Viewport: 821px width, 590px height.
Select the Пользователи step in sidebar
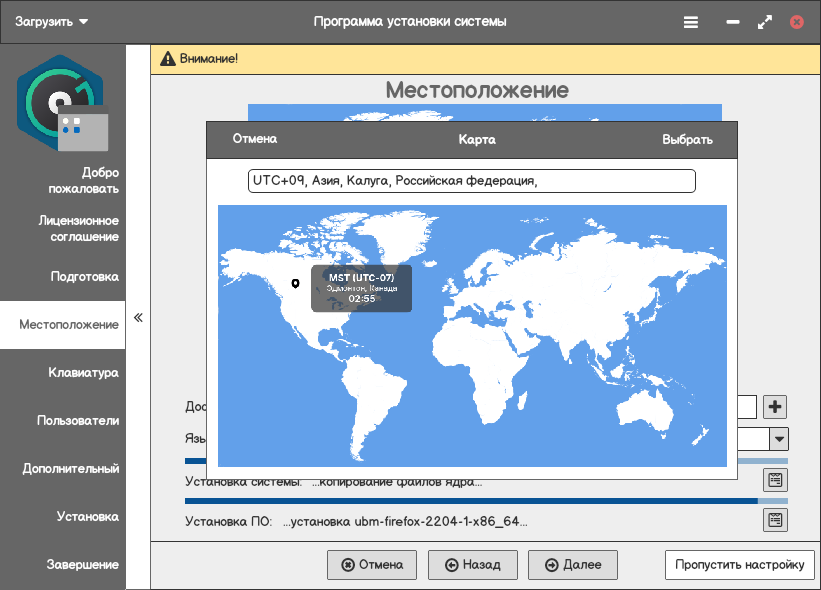[x=78, y=421]
